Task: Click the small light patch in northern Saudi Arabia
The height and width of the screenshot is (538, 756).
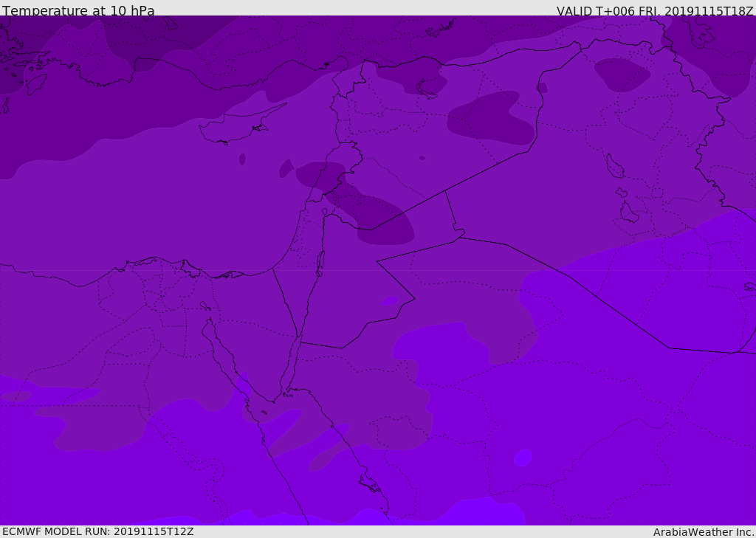Action: [389, 300]
